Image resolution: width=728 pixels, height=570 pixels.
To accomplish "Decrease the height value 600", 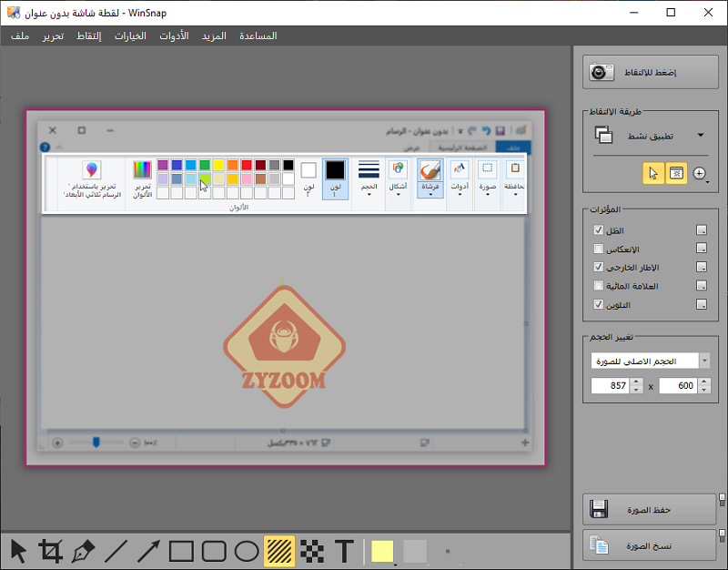I will pos(704,390).
